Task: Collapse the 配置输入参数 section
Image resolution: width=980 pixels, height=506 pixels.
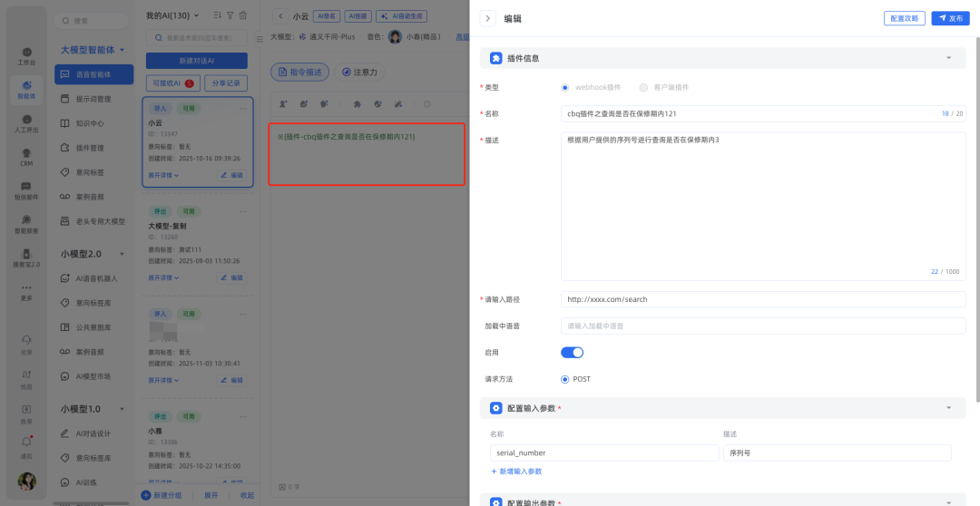Action: (948, 409)
